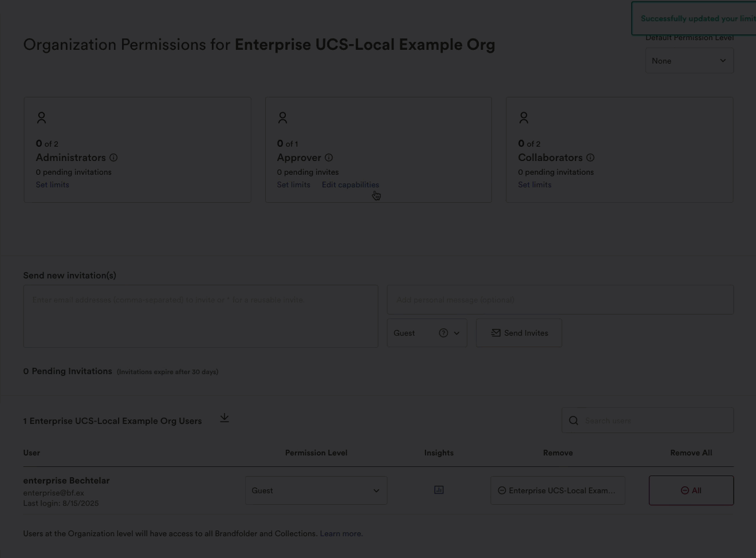Click the 'Successfully updated your limit' notification
The height and width of the screenshot is (558, 756).
tap(694, 18)
